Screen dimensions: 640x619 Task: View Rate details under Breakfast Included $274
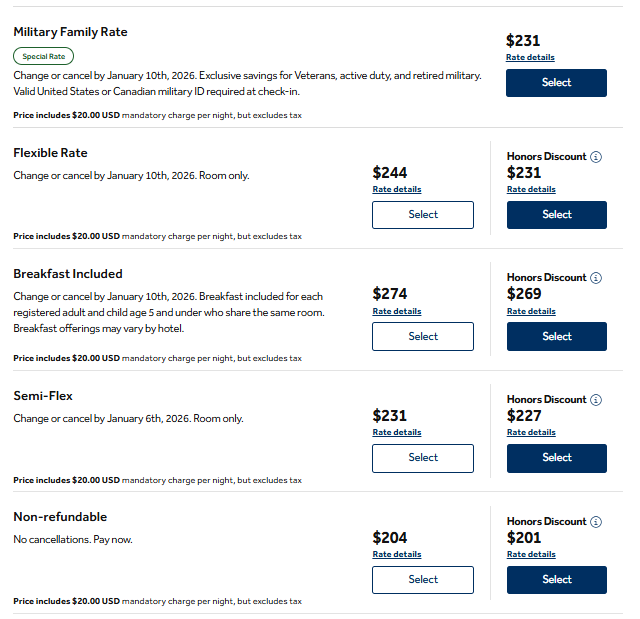point(397,311)
